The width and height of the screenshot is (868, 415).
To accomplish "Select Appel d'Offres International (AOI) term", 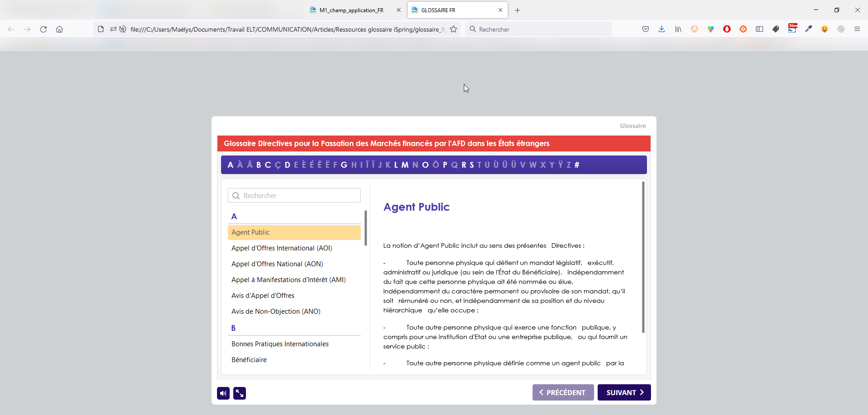I will click(x=282, y=248).
